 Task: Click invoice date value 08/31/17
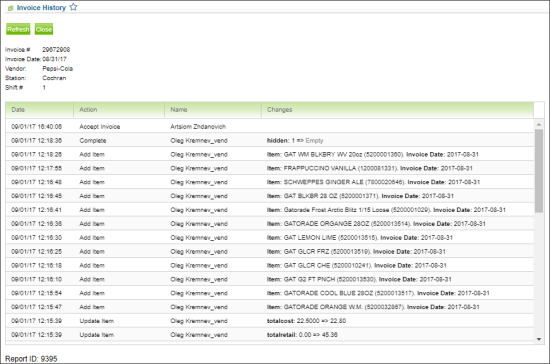(54, 59)
